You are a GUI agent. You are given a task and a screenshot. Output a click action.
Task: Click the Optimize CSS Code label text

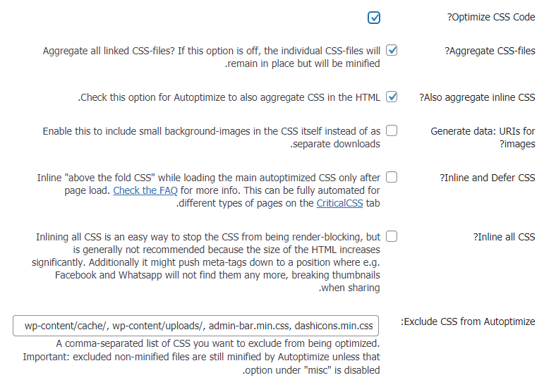[x=490, y=18]
